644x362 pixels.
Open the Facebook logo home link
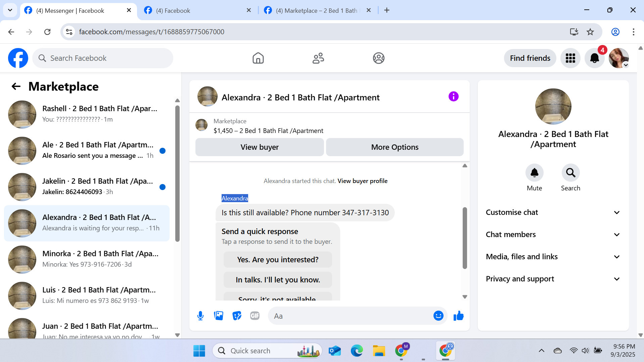pyautogui.click(x=18, y=58)
